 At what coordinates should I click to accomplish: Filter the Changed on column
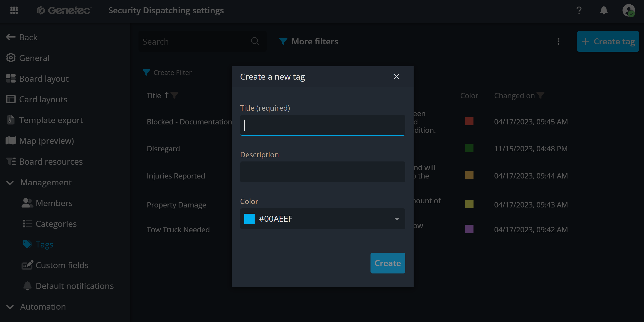(x=541, y=95)
